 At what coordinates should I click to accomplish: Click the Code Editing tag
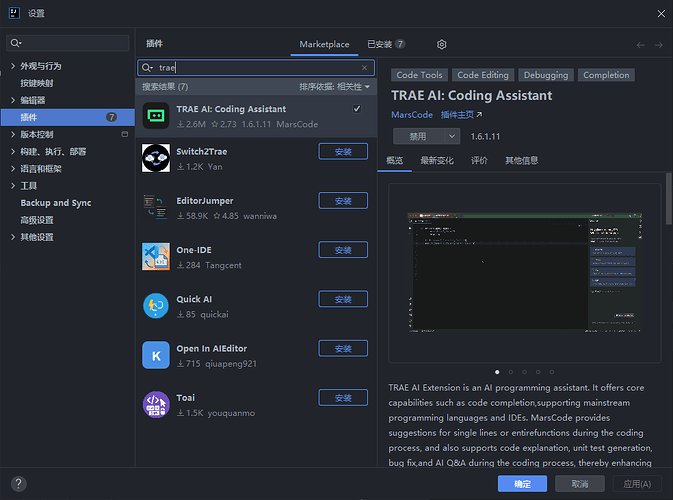(x=483, y=75)
